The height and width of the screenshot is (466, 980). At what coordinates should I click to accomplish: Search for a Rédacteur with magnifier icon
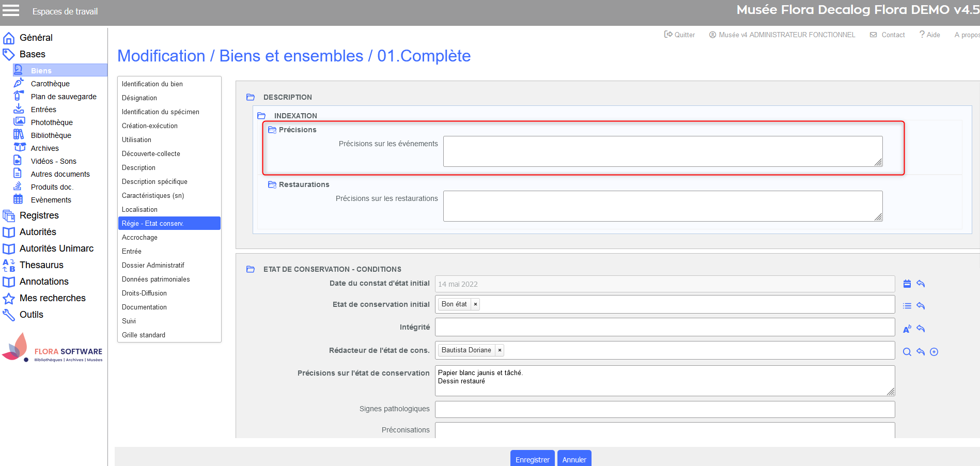click(907, 352)
